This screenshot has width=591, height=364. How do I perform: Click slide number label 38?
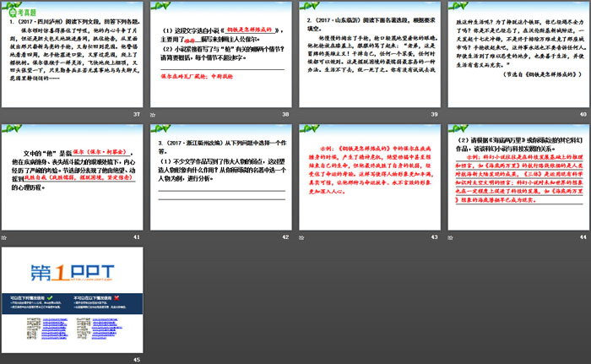(285, 114)
